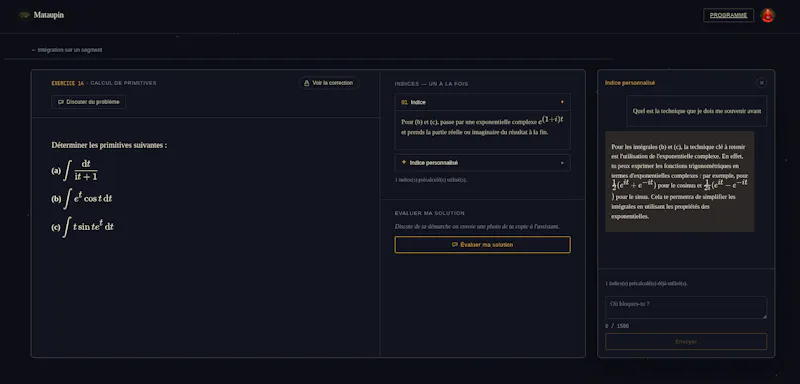Focus the 'Où bloques-tu ?' text field

click(x=686, y=308)
